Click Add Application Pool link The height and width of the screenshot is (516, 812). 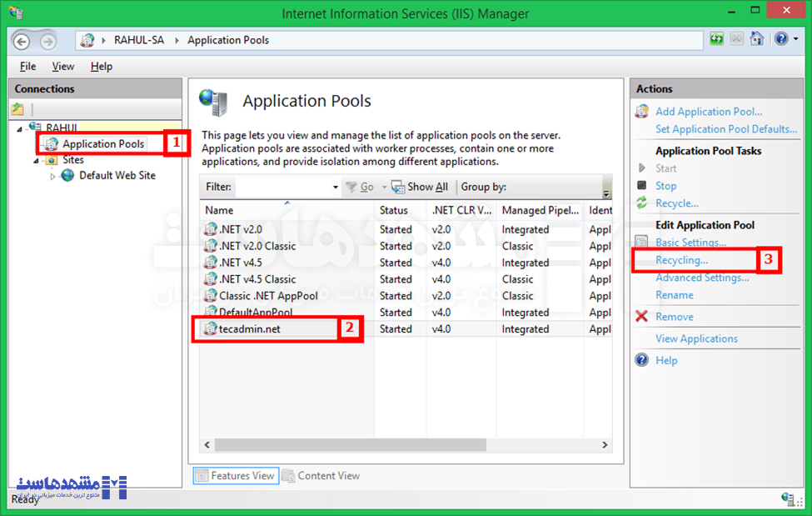coord(709,112)
